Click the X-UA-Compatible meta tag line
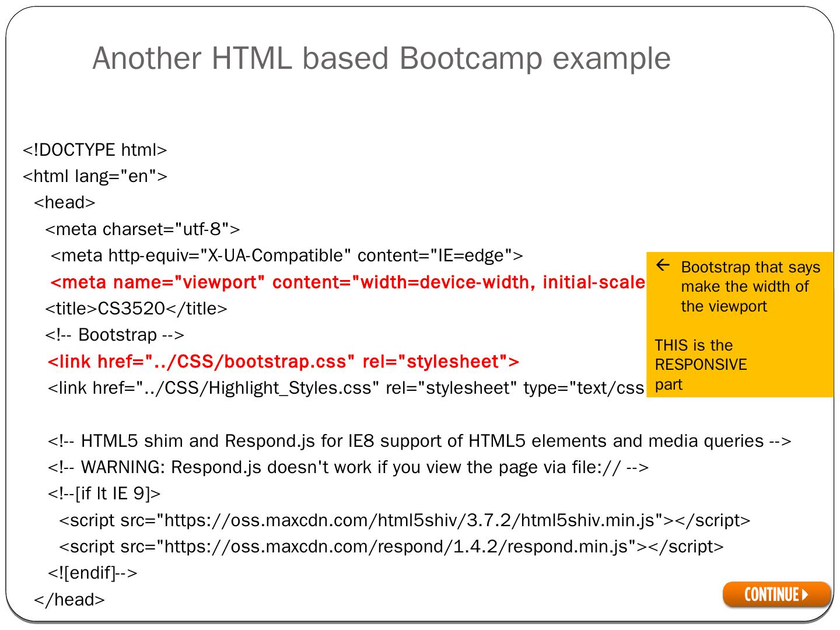840x630 pixels. (x=287, y=256)
